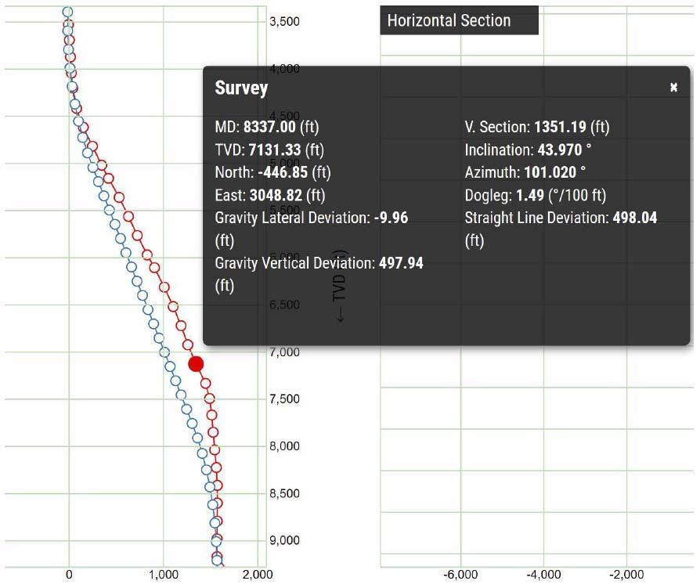Click the Dogleg 1.49 value
This screenshot has width=700, height=588.
coord(530,195)
